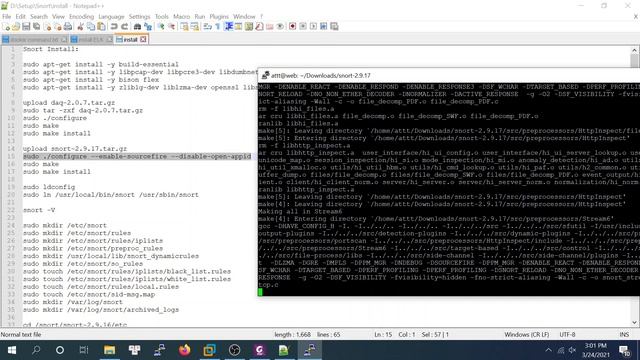640x360 pixels.
Task: Open the Window menu
Action: 244,16
